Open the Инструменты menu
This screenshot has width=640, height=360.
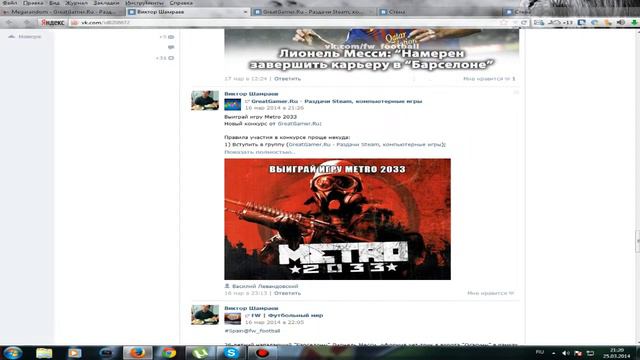point(144,3)
